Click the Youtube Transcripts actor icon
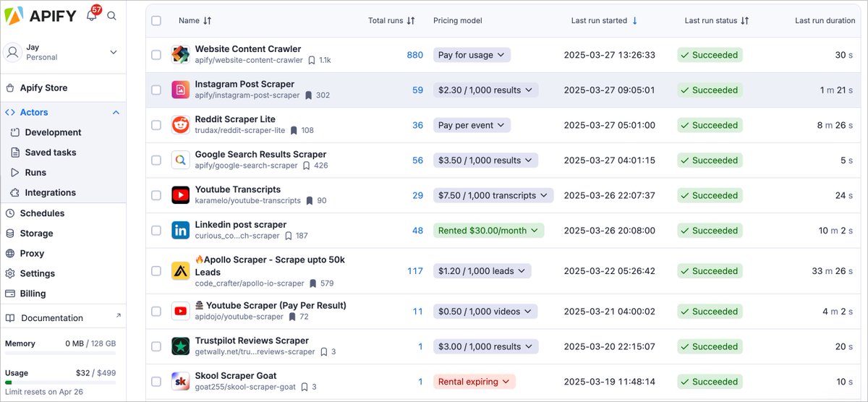The width and height of the screenshot is (868, 402). tap(180, 195)
